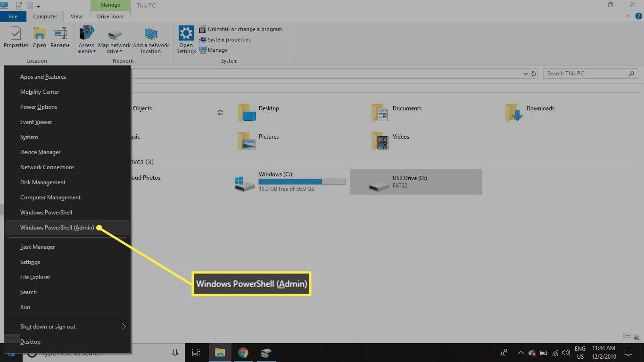The image size is (644, 362).
Task: Launch Windows PowerShell (Admin) from the menu
Action: pyautogui.click(x=67, y=228)
